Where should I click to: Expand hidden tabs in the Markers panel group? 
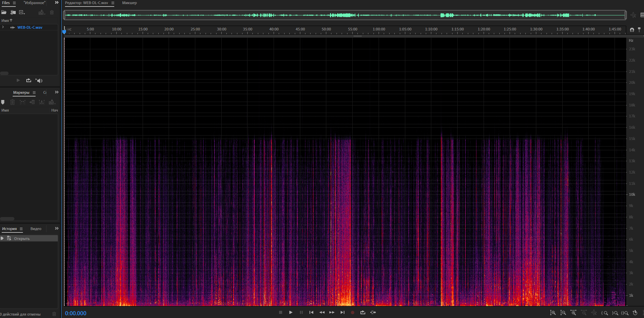click(57, 92)
